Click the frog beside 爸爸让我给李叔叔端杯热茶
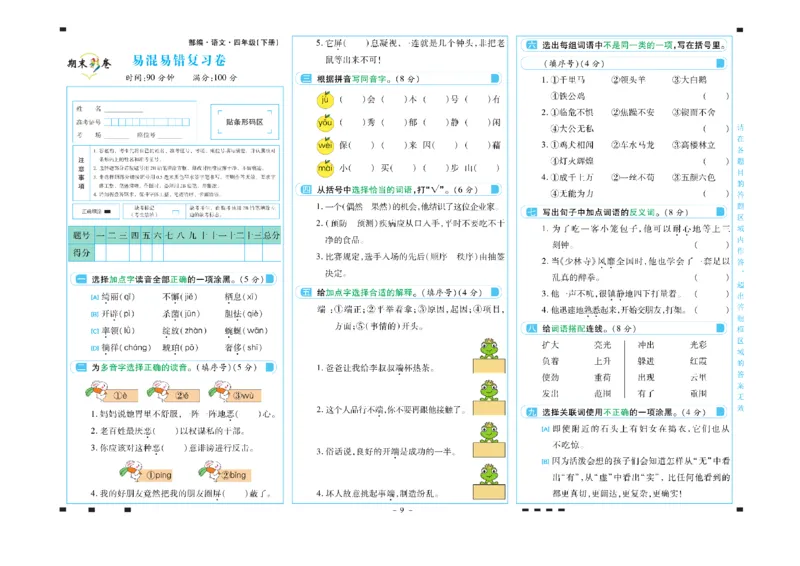 click(x=489, y=356)
